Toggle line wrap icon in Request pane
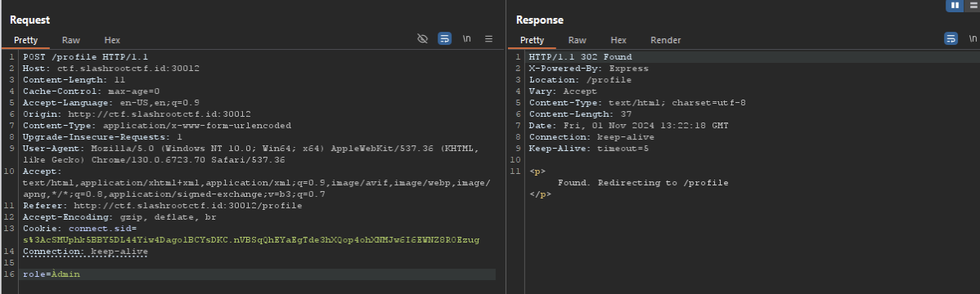This screenshot has height=294, width=980. coord(444,38)
